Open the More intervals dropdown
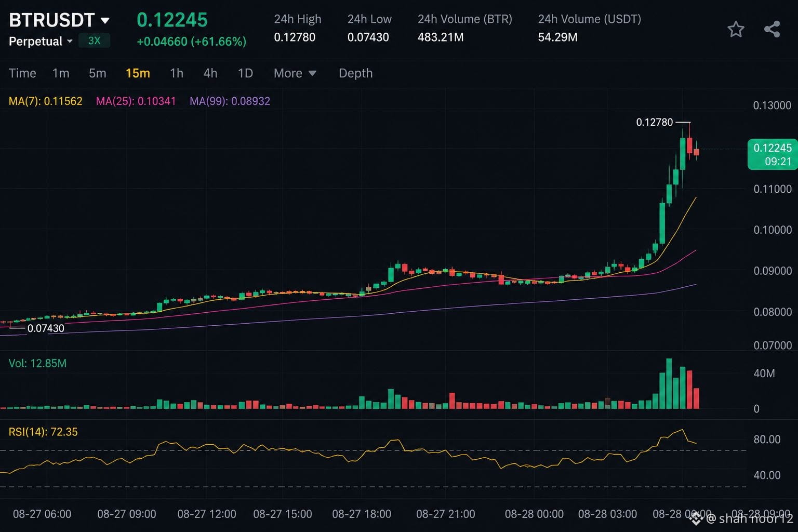This screenshot has width=798, height=532. click(295, 73)
